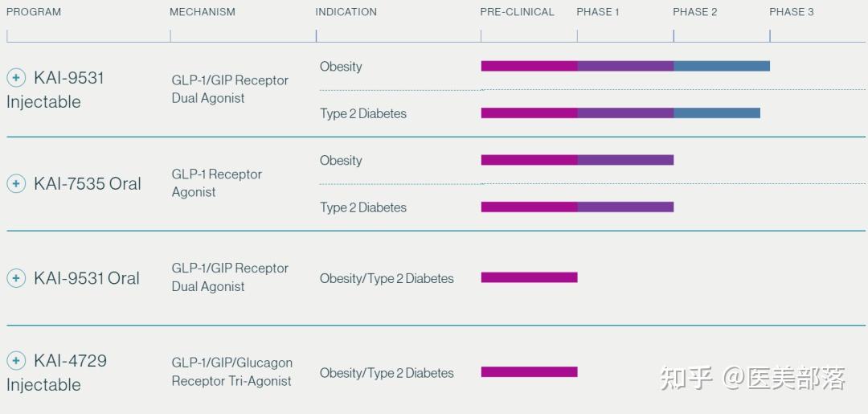Expand the KAI-7535 Oral plus icon
Screen dimensions: 868x414
click(16, 183)
